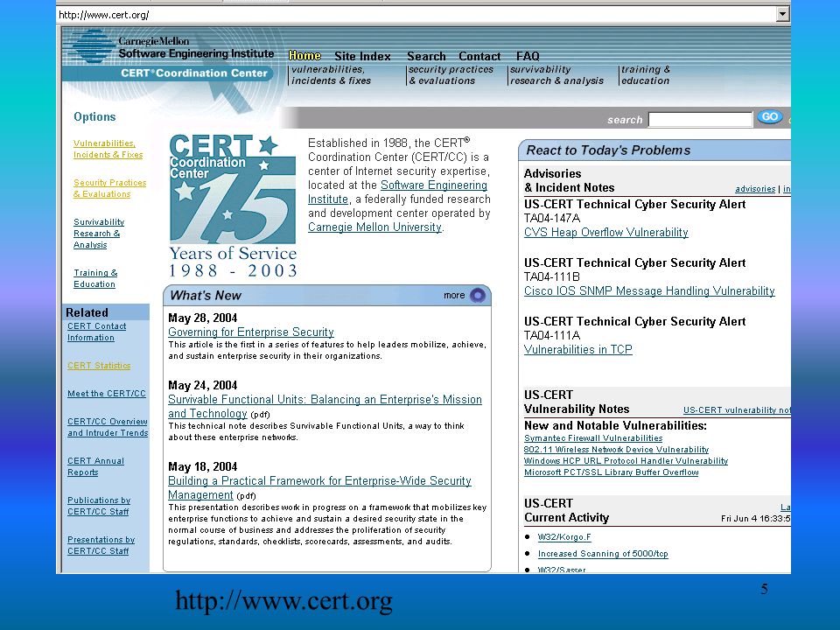Open CERT Annual Reports link
This screenshot has height=630, width=840.
click(95, 466)
